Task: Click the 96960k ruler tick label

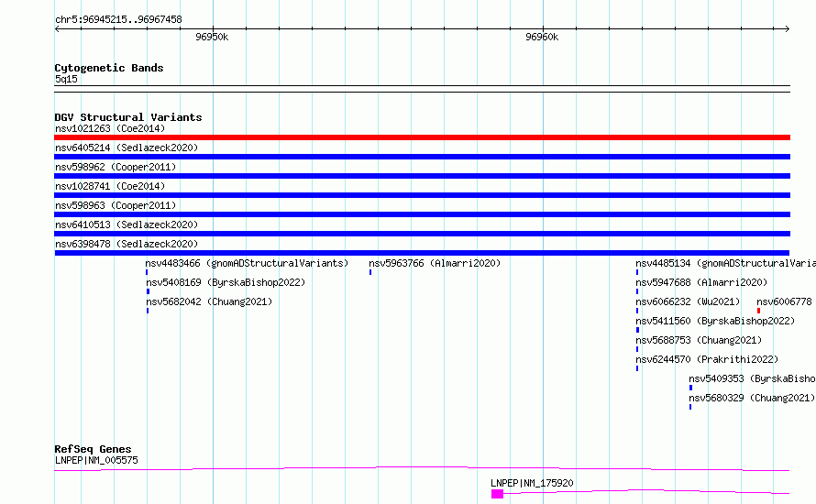Action: (x=542, y=37)
